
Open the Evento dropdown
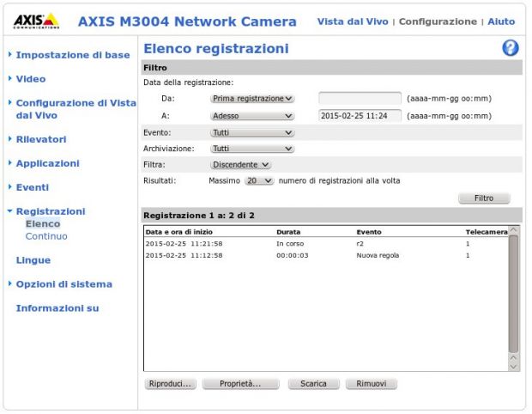coord(252,132)
